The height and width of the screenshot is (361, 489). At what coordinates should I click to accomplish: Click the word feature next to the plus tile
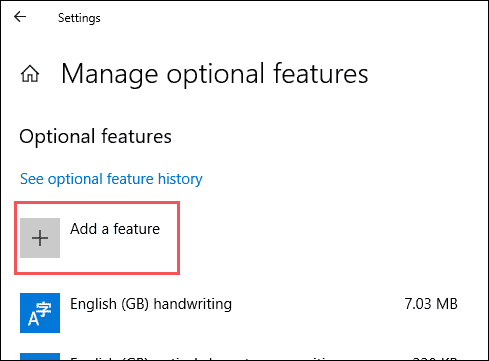(137, 229)
